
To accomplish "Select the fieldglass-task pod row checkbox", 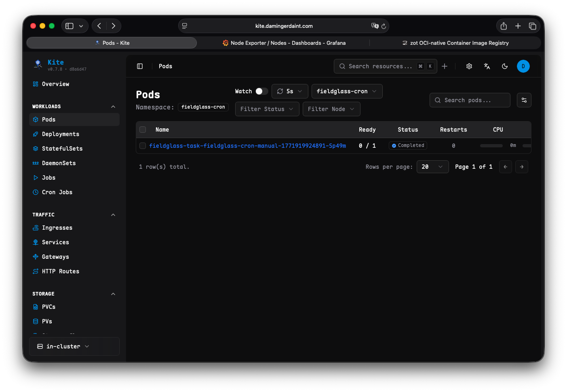I will (143, 146).
